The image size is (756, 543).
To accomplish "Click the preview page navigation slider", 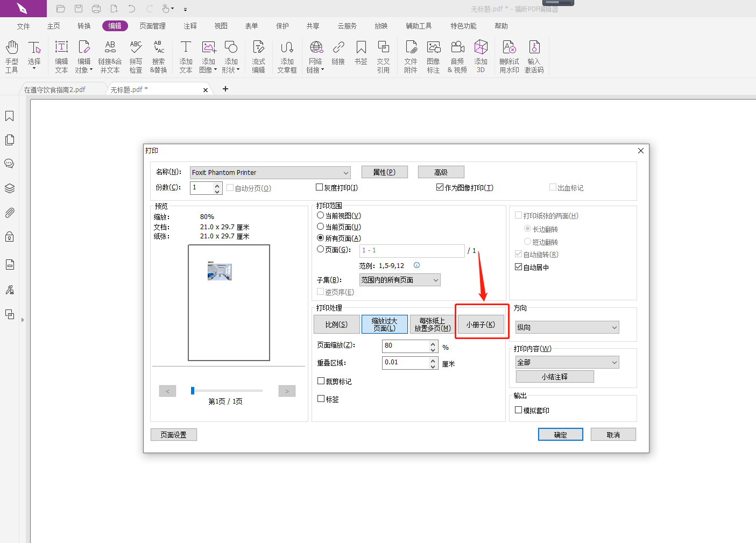I will [x=193, y=390].
